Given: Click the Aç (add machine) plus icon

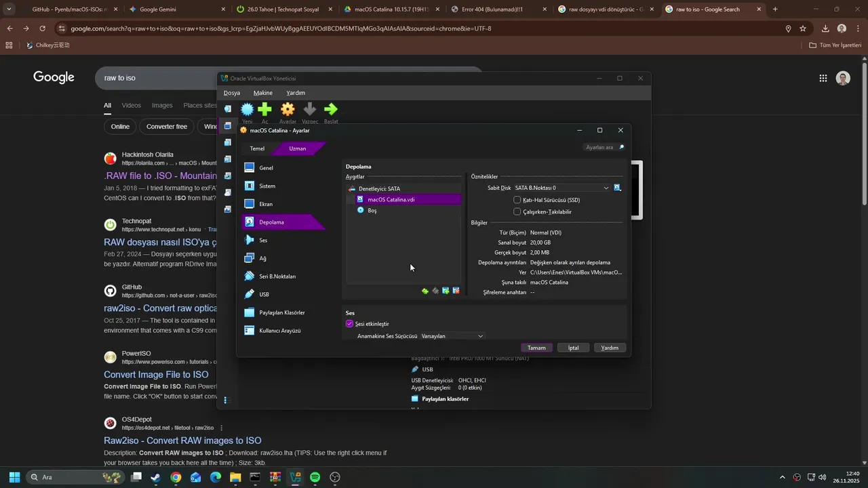Looking at the screenshot, I should pyautogui.click(x=264, y=109).
